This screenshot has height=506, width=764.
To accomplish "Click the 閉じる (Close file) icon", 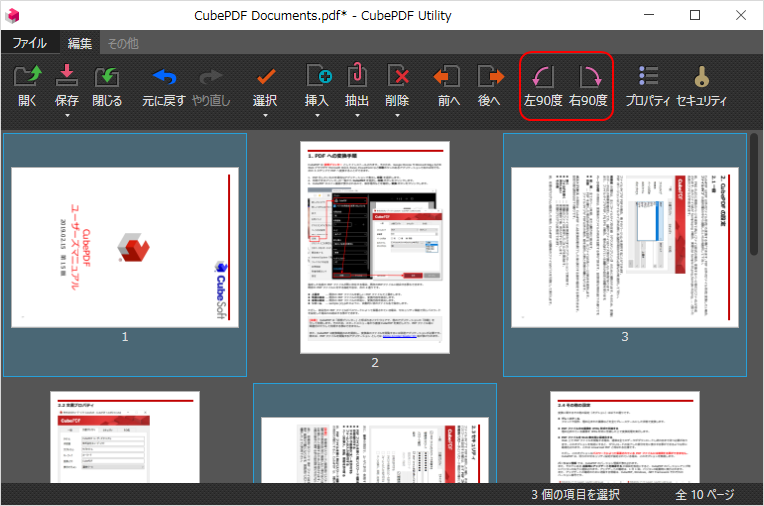I will pyautogui.click(x=107, y=76).
